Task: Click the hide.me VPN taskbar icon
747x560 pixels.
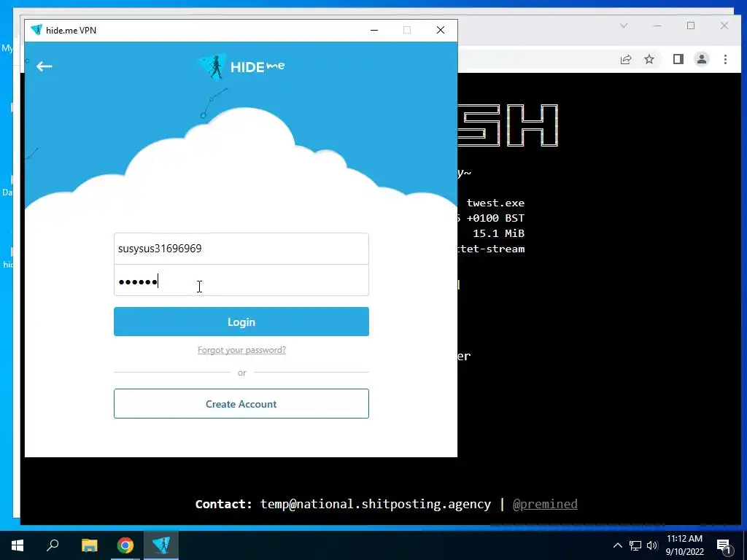Action: pyautogui.click(x=161, y=545)
